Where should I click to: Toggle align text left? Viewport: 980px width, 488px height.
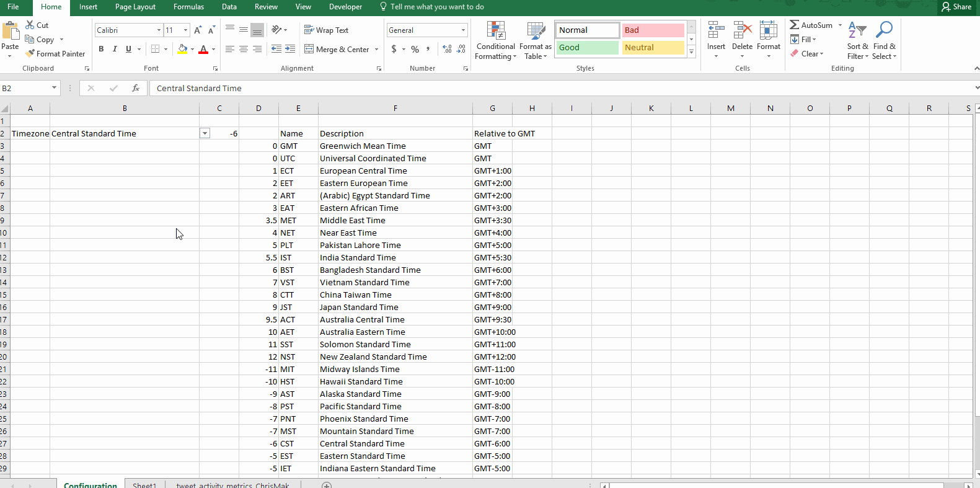point(230,49)
